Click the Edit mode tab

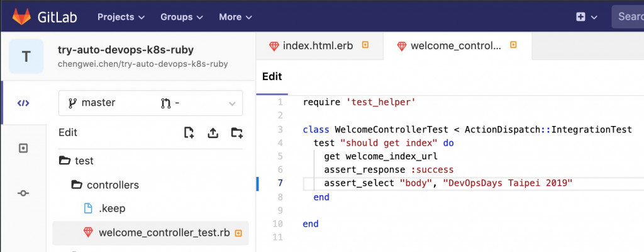click(272, 76)
